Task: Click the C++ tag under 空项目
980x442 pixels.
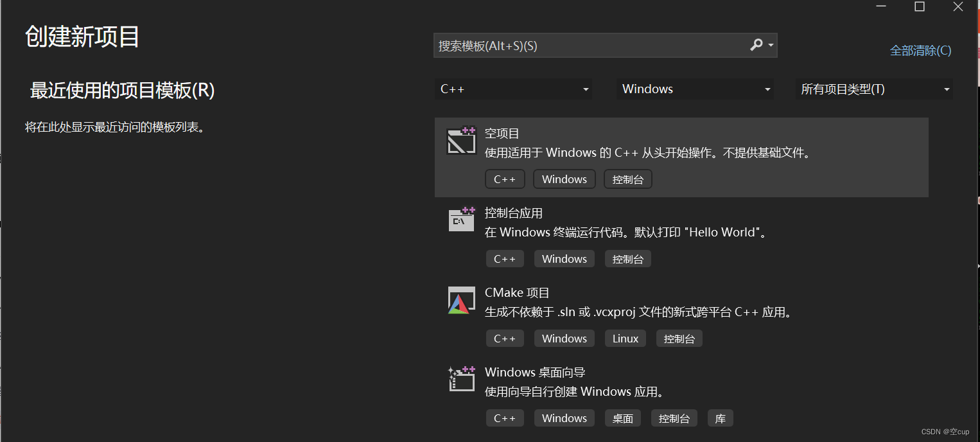Action: click(505, 179)
